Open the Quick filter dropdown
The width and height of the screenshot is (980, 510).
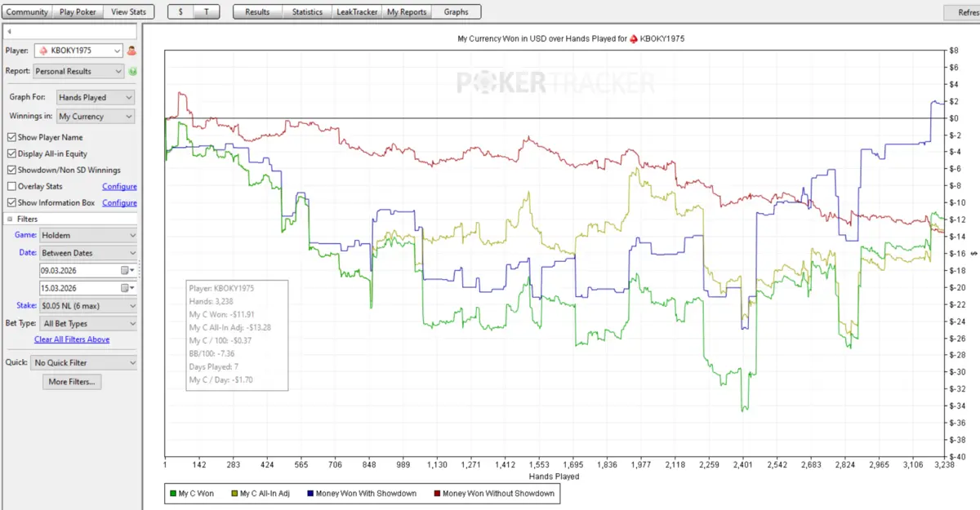(84, 362)
